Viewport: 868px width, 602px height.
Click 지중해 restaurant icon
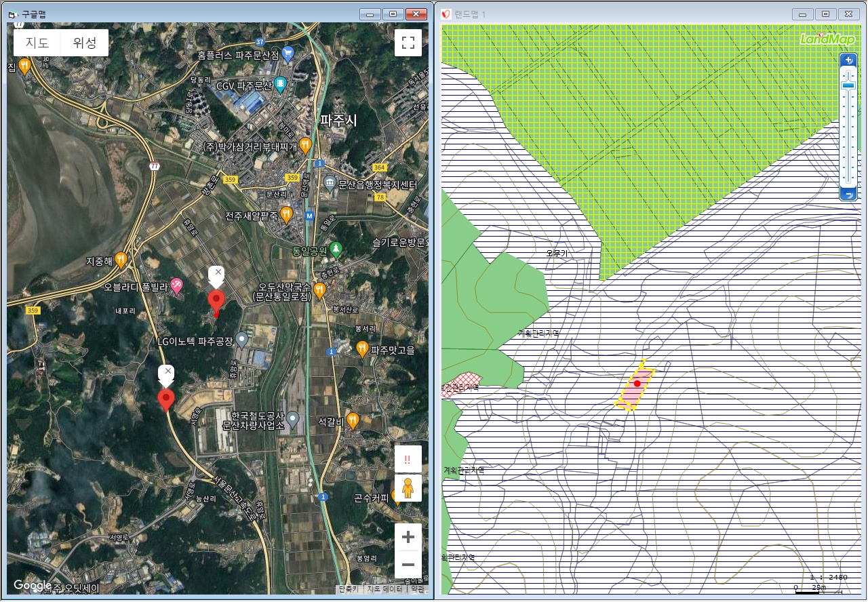[121, 259]
